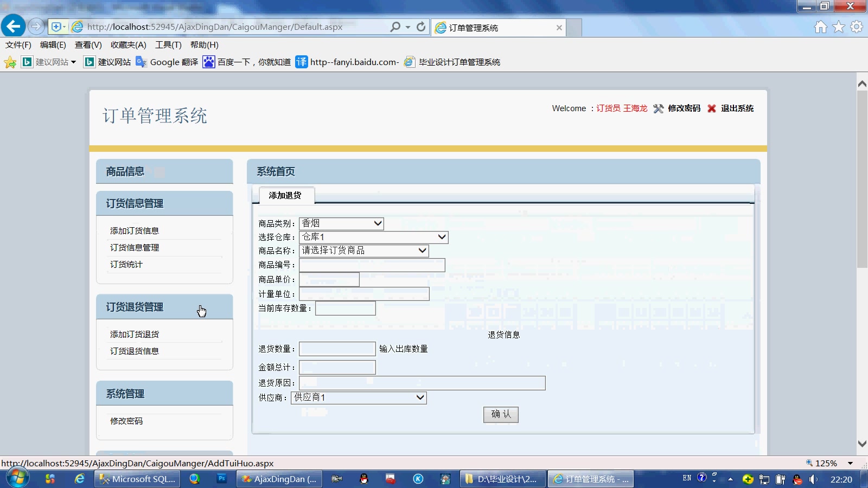Collapse the 订货退货管理 sidebar section
The image size is (868, 488).
point(164,307)
